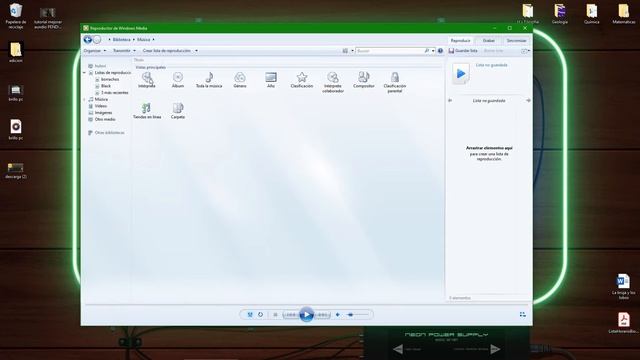The width and height of the screenshot is (640, 360).
Task: Click the Stop playback button
Action: 275,315
